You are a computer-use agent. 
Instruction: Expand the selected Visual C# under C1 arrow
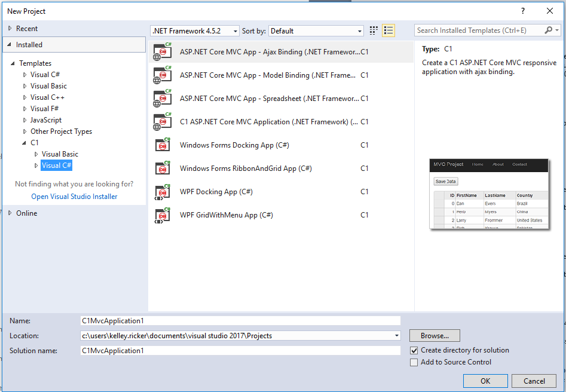[36, 166]
